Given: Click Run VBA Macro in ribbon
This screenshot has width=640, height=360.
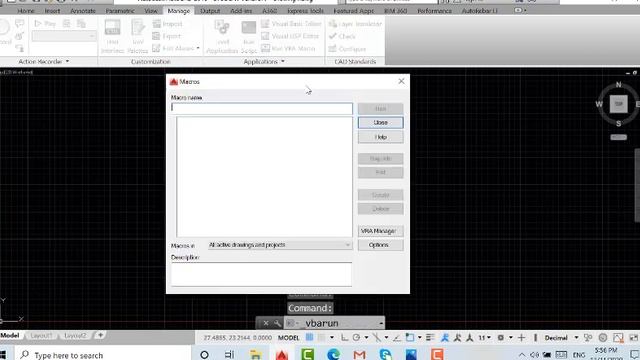Looking at the screenshot, I should (288, 49).
